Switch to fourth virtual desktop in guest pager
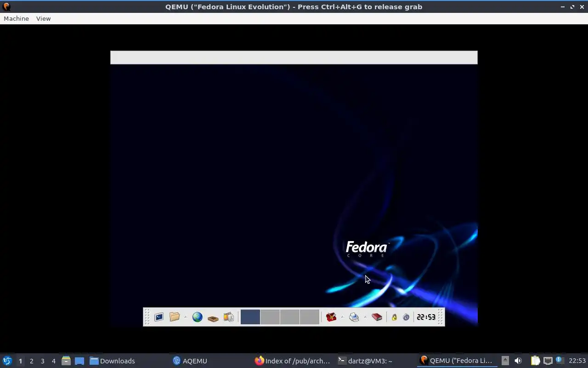 point(310,317)
